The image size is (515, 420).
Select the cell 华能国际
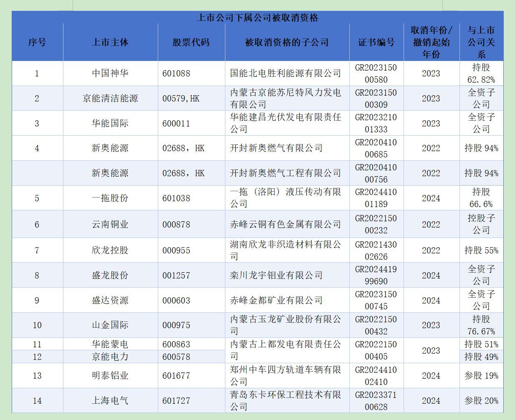point(110,123)
